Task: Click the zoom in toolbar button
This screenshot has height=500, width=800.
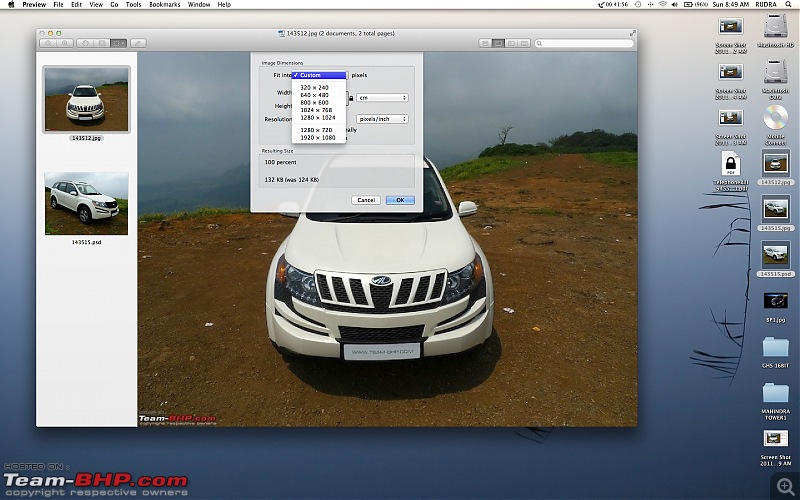Action: pos(65,43)
